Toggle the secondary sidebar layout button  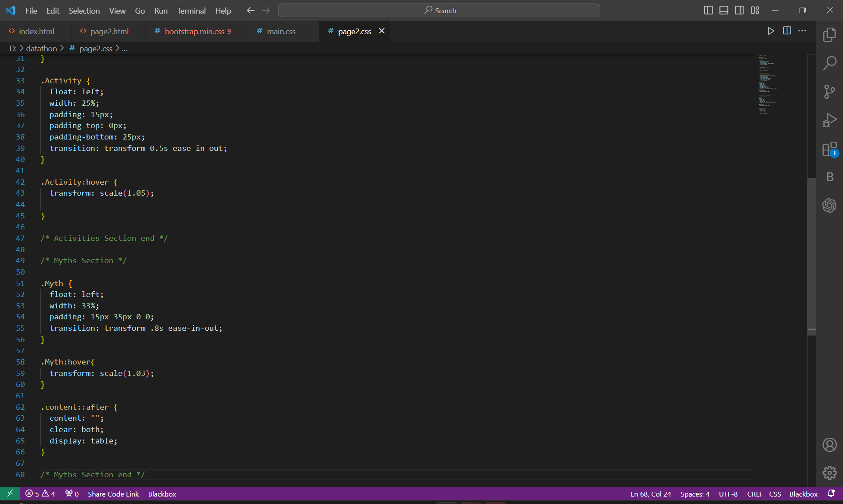tap(739, 10)
